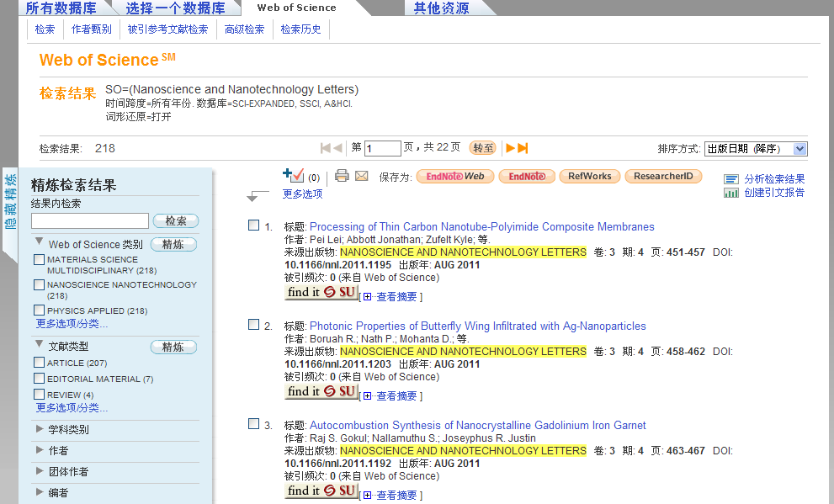The image size is (834, 504).
Task: Open 检索 search submenu
Action: (45, 29)
